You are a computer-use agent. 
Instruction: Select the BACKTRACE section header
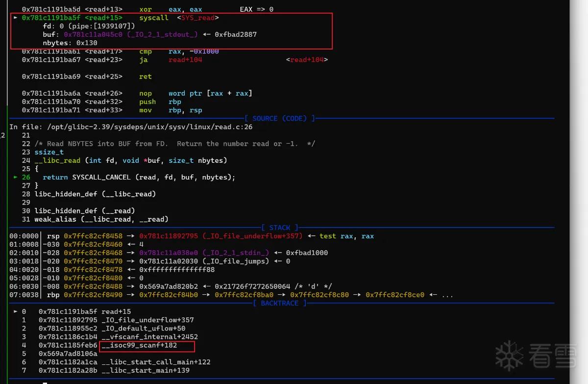point(280,303)
